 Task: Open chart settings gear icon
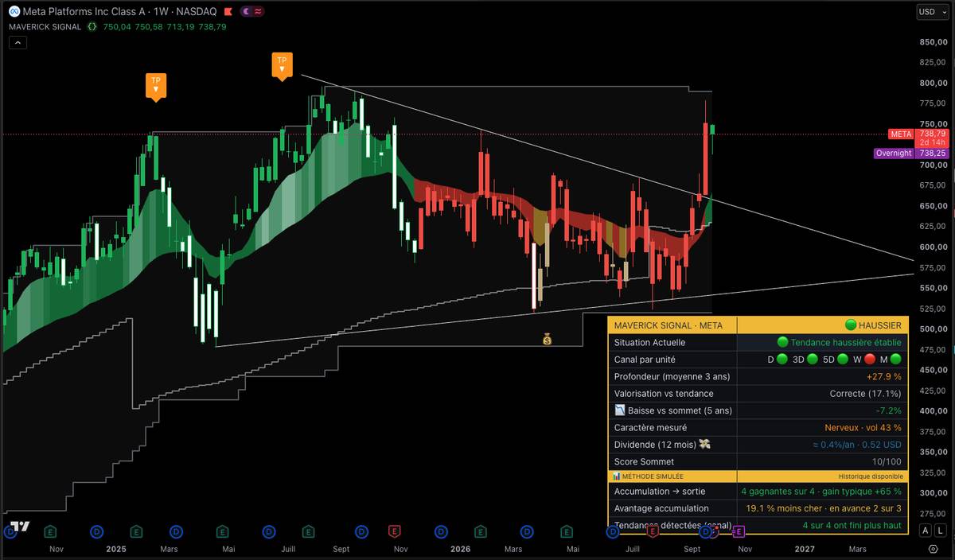933,549
